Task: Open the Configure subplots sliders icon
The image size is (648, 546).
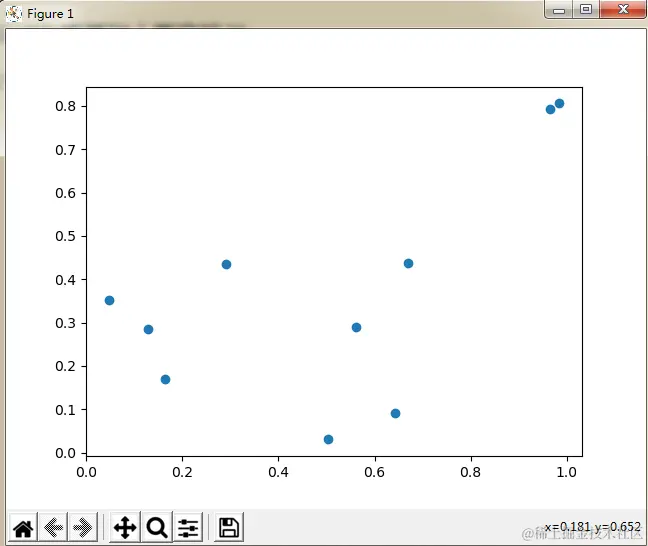Action: click(188, 527)
